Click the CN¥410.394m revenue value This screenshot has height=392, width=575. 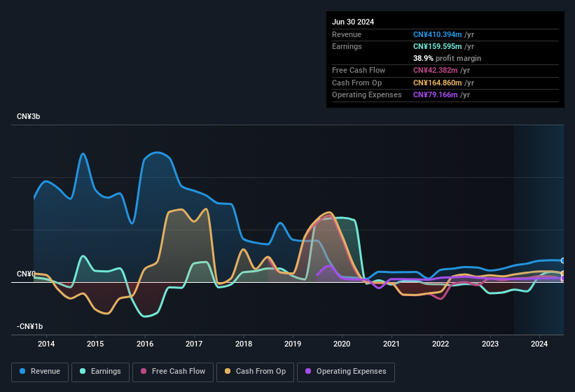(x=437, y=34)
